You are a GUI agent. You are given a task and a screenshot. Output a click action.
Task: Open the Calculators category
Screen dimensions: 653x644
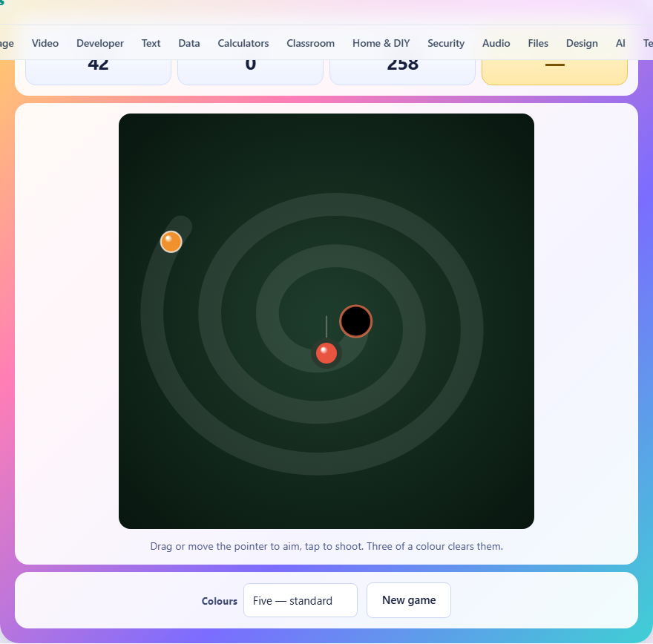(243, 43)
